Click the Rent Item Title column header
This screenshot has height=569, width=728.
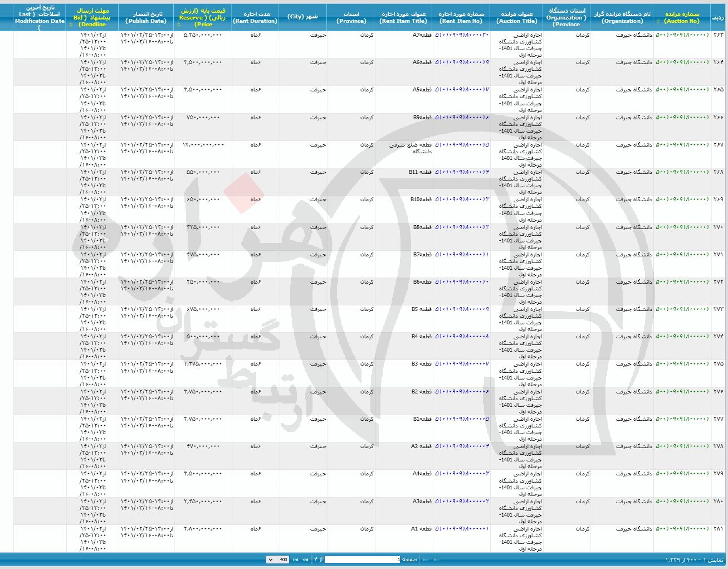pyautogui.click(x=403, y=17)
